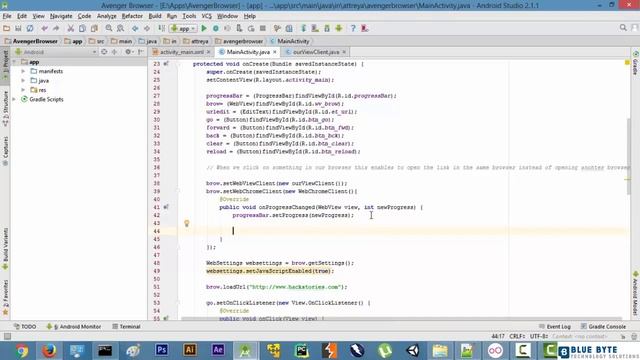Click the Cut scissors icon
This screenshot has height=360, width=640.
tap(71, 29)
